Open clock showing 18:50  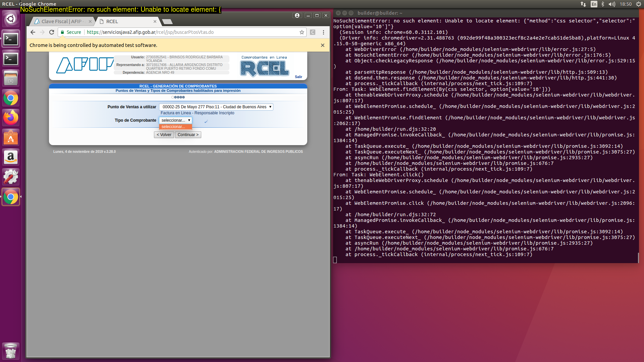[x=626, y=4]
